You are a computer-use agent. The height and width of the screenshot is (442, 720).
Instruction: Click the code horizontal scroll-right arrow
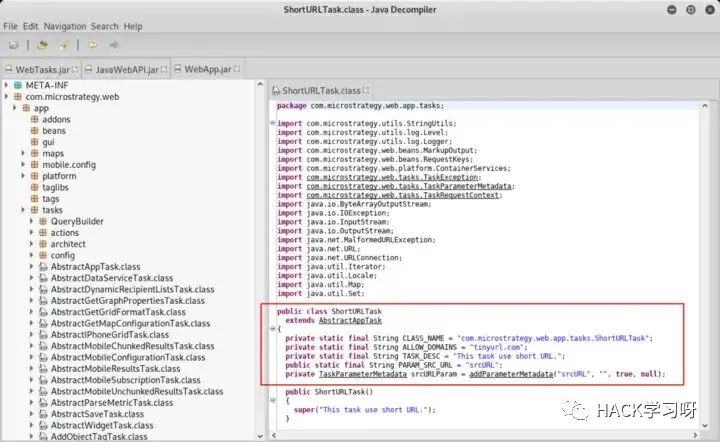(695, 435)
